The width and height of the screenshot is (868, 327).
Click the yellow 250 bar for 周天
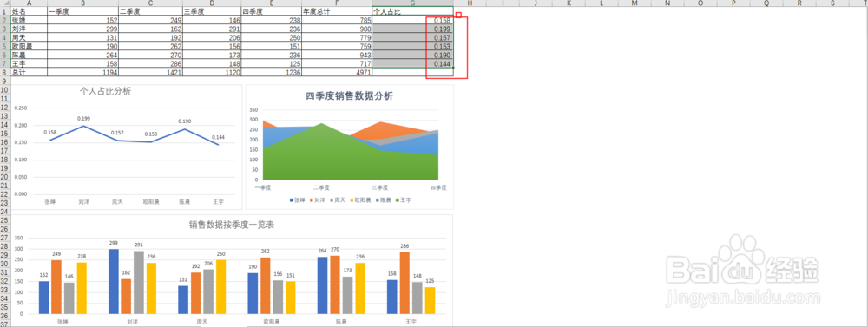pyautogui.click(x=220, y=286)
